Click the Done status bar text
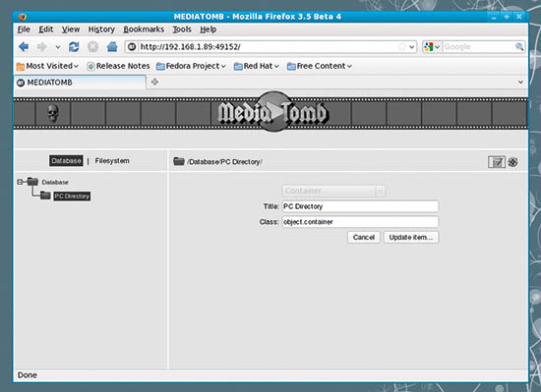Image resolution: width=541 pixels, height=392 pixels. click(28, 374)
